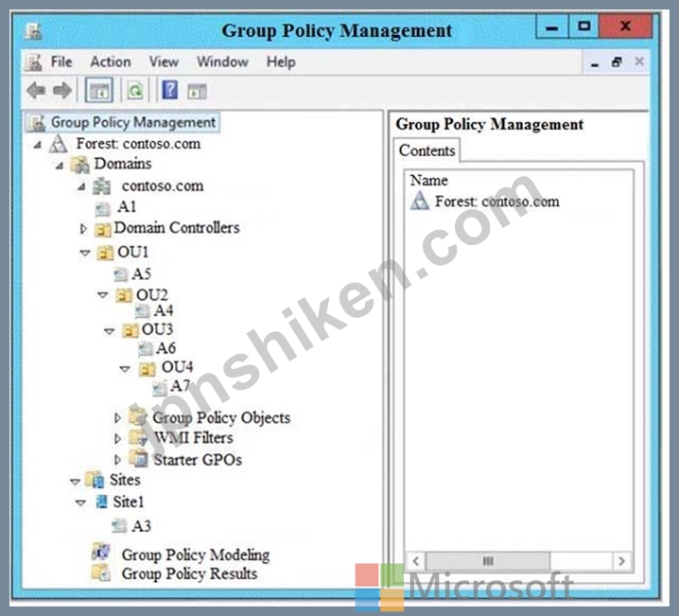This screenshot has width=679, height=616.
Task: Click the contoso.com domain icon
Action: click(x=102, y=186)
